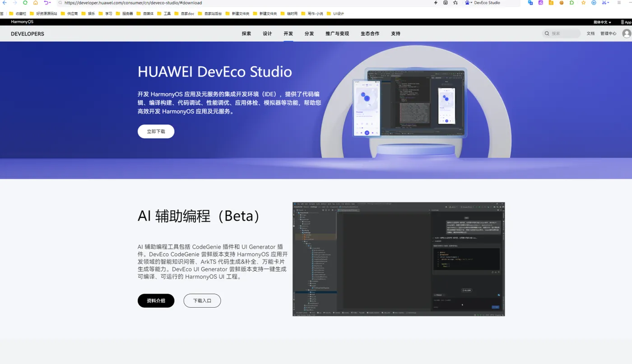
Task: Open the yellow folder extension icon in toolbar
Action: pyautogui.click(x=551, y=3)
